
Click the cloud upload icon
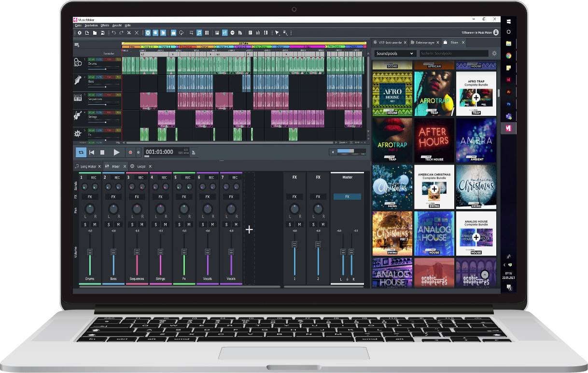[181, 33]
